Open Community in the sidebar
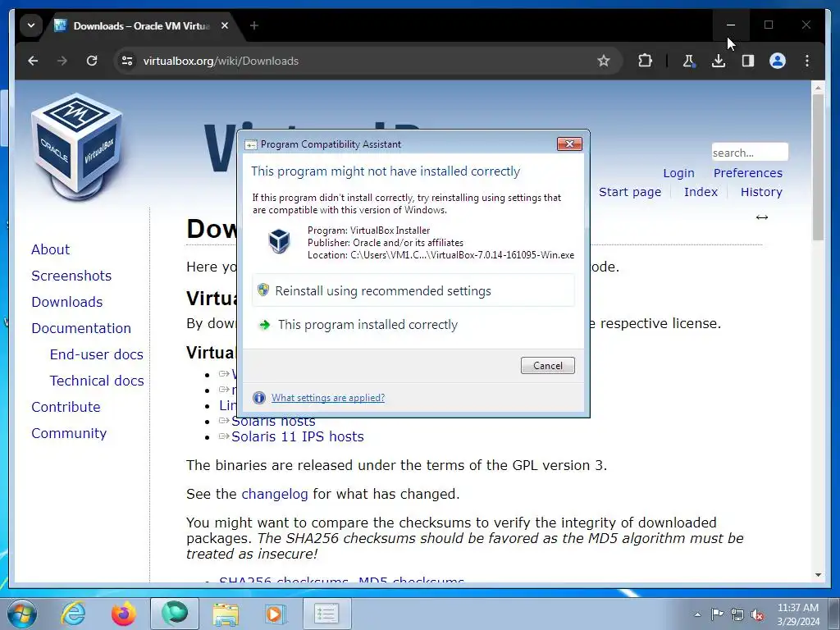 coord(69,433)
